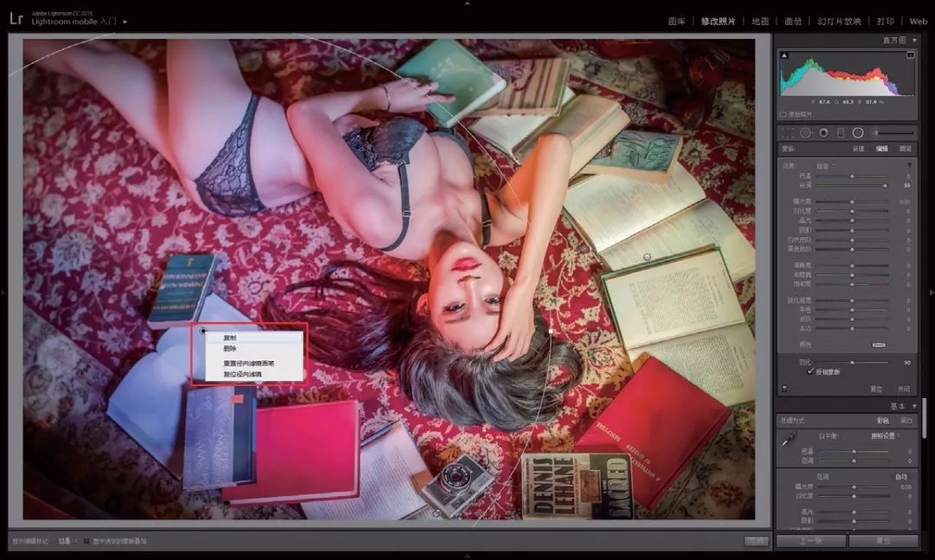Choose the graduated filter tool

[x=840, y=132]
